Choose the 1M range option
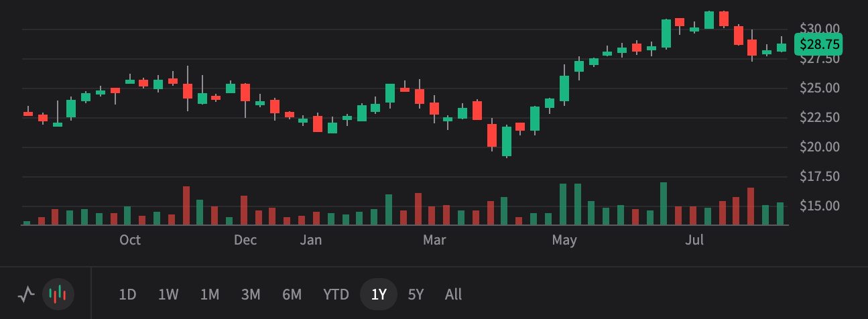The image size is (868, 319). pyautogui.click(x=210, y=294)
